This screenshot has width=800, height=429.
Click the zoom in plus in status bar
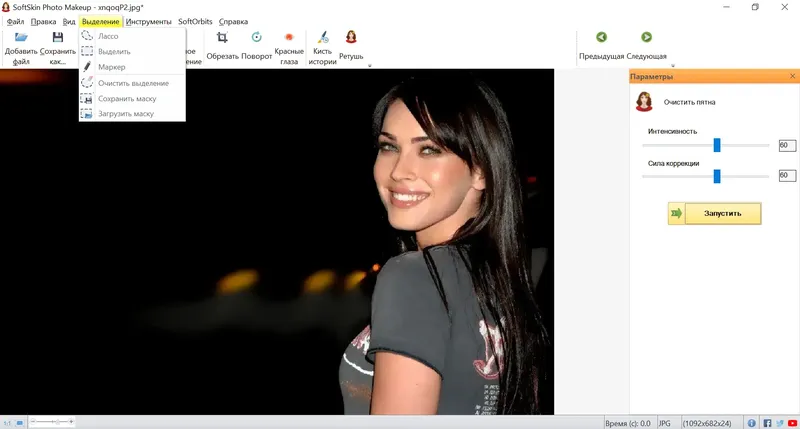click(x=71, y=422)
